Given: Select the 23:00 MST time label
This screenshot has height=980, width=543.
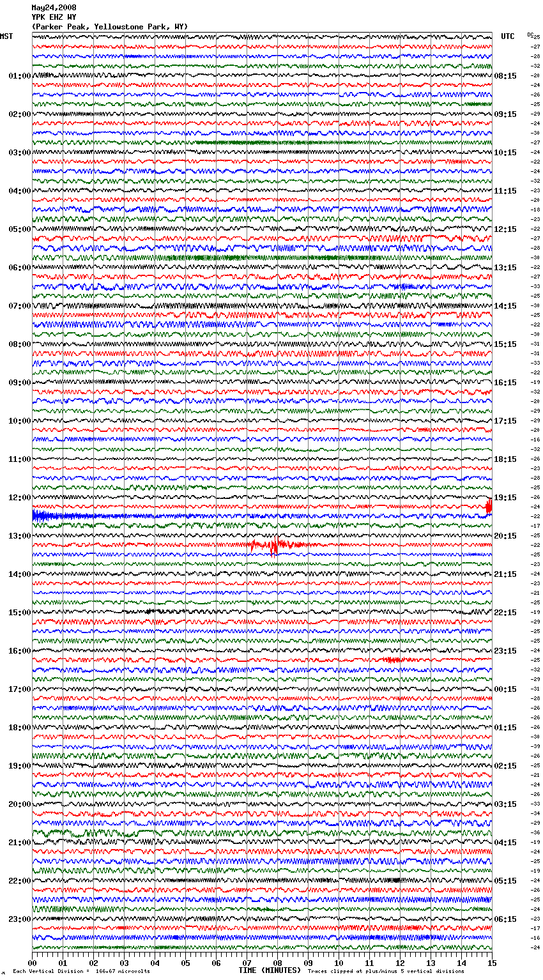Looking at the screenshot, I should point(20,919).
